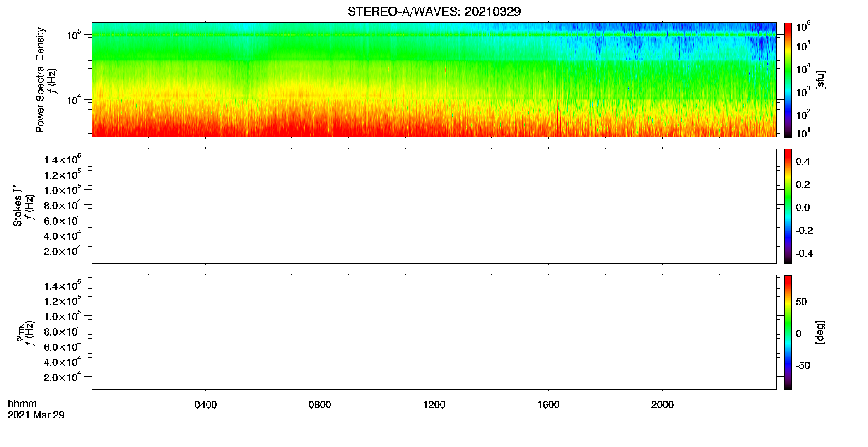This screenshot has height=447, width=868.
Task: Click the 10^6 label on the top color bar
Action: pos(803,27)
